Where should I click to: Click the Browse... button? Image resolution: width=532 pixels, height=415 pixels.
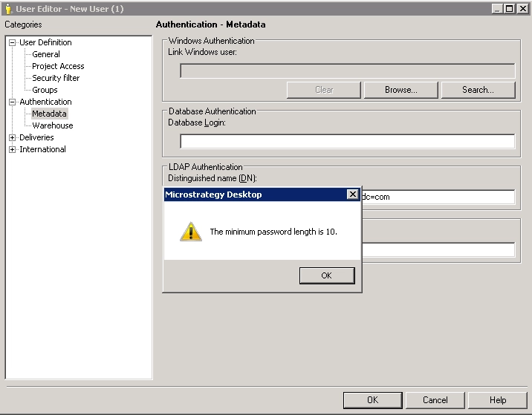point(401,90)
